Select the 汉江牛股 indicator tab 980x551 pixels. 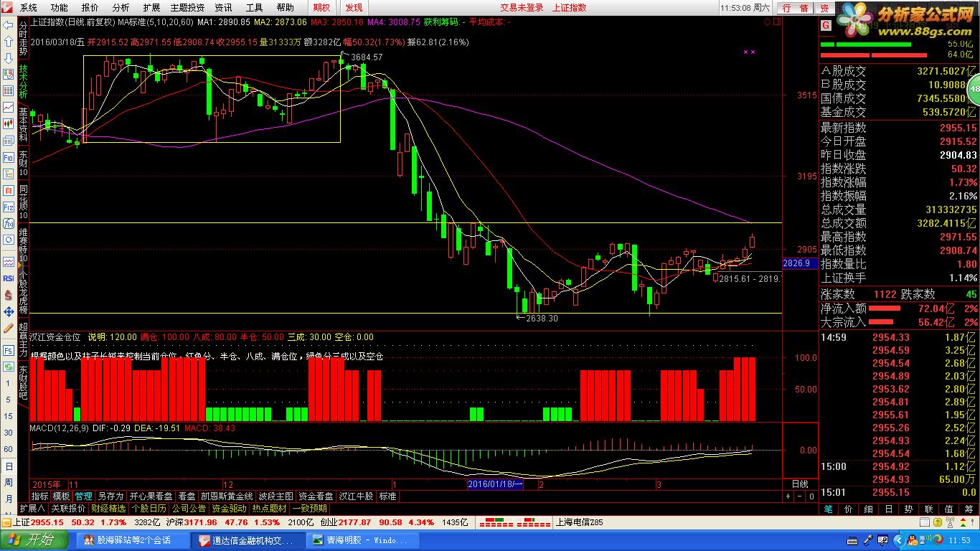pyautogui.click(x=357, y=496)
